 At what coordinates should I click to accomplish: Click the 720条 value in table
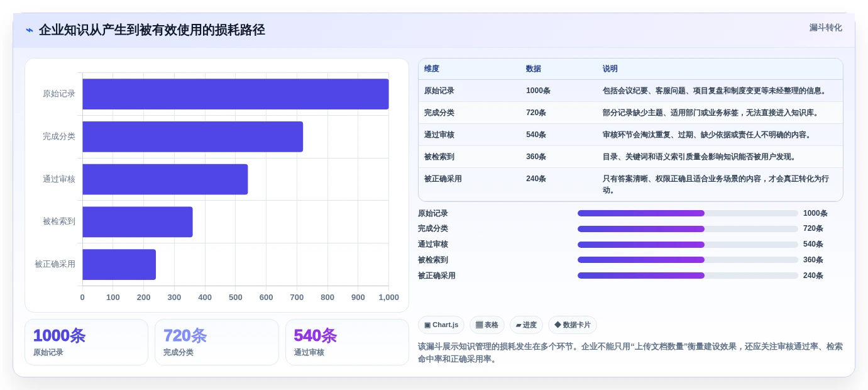pyautogui.click(x=536, y=113)
